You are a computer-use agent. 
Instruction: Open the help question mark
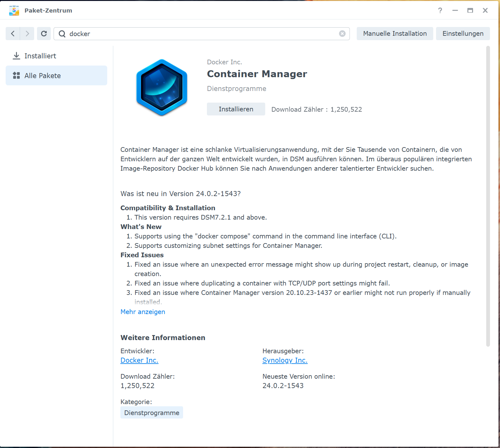coord(440,10)
